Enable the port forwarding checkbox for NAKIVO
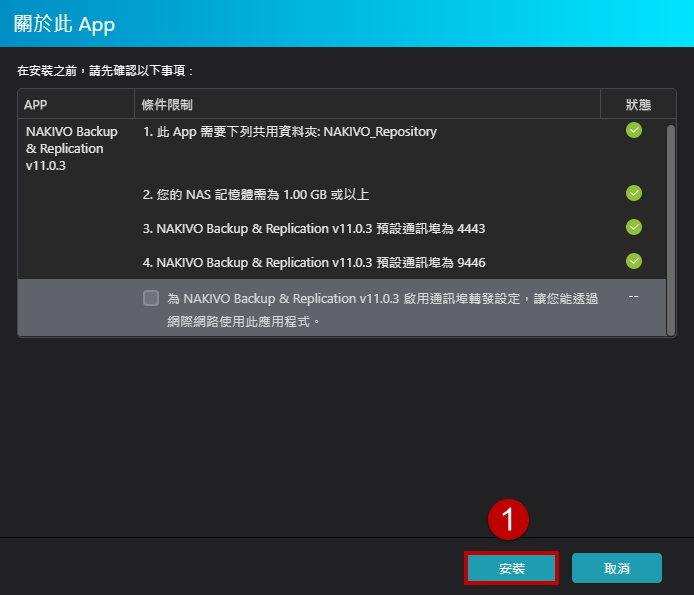Image resolution: width=694 pixels, height=595 pixels. (151, 298)
